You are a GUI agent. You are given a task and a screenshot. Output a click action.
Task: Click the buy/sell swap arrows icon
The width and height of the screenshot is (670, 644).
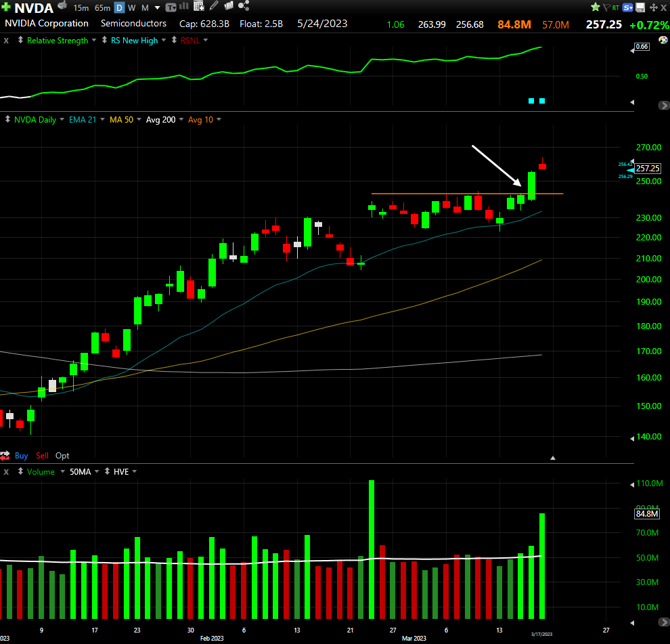5,456
